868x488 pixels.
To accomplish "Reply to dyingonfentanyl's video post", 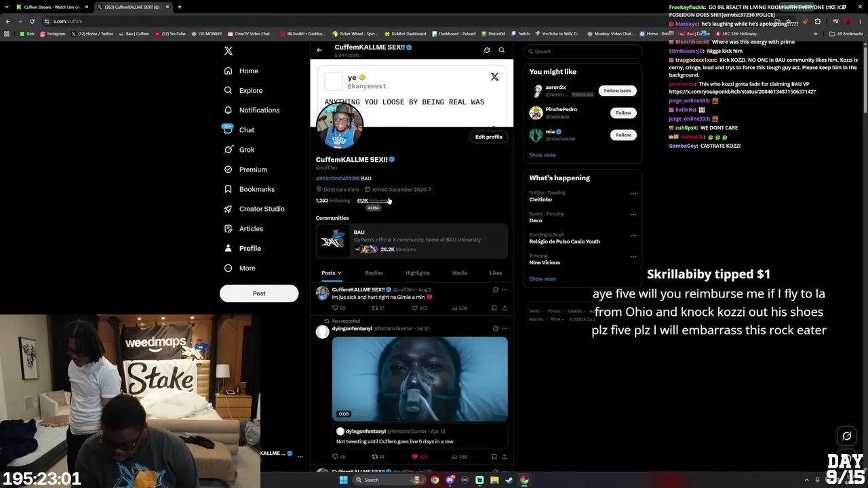I will click(335, 457).
